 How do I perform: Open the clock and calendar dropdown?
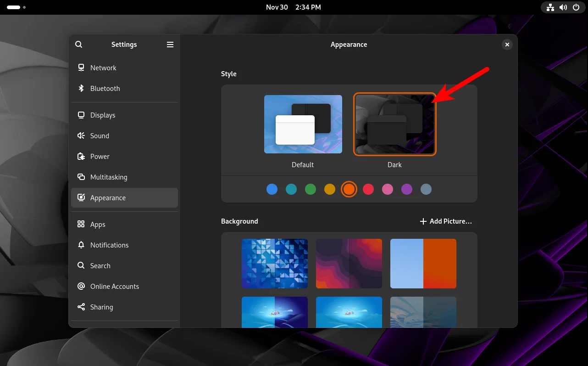pyautogui.click(x=294, y=7)
